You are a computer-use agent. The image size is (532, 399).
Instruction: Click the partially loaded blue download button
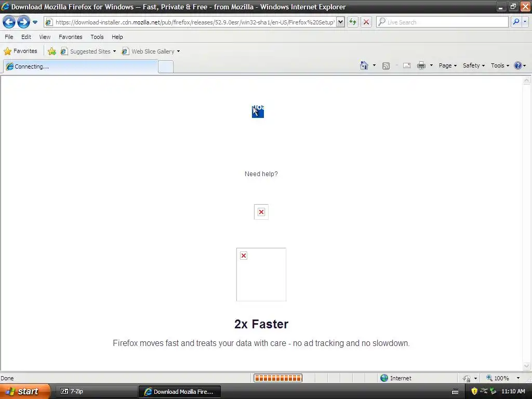point(258,111)
